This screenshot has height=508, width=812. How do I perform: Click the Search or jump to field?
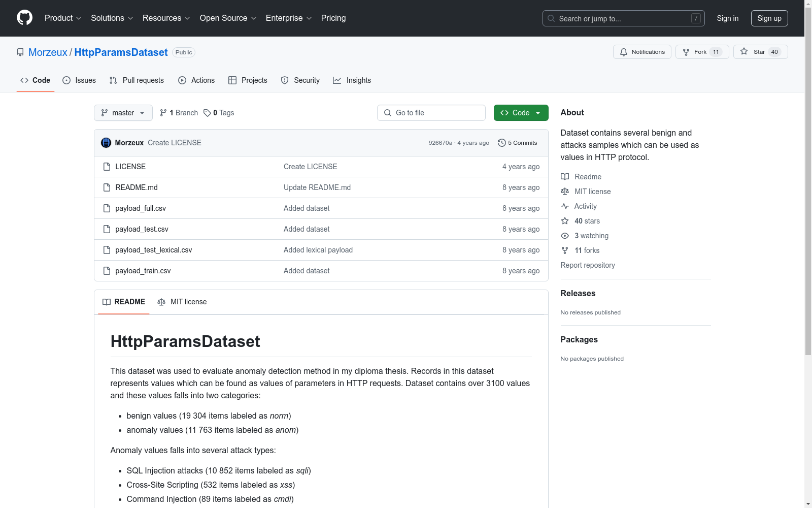click(624, 18)
